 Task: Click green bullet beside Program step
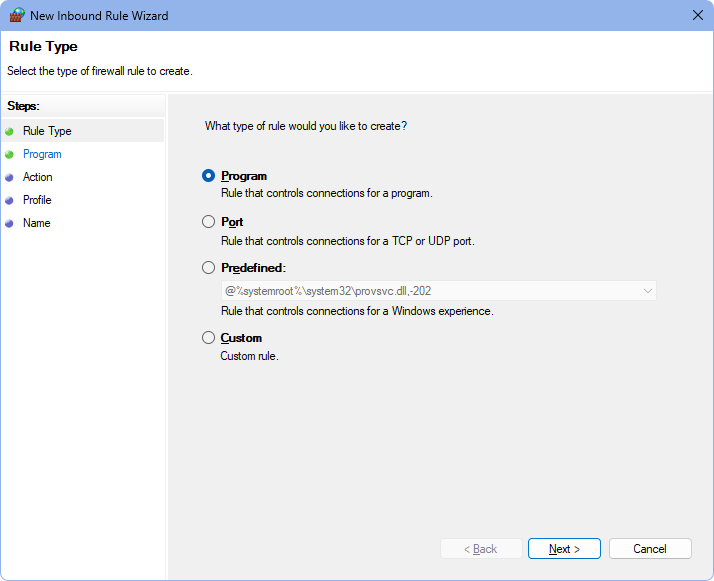(x=10, y=154)
